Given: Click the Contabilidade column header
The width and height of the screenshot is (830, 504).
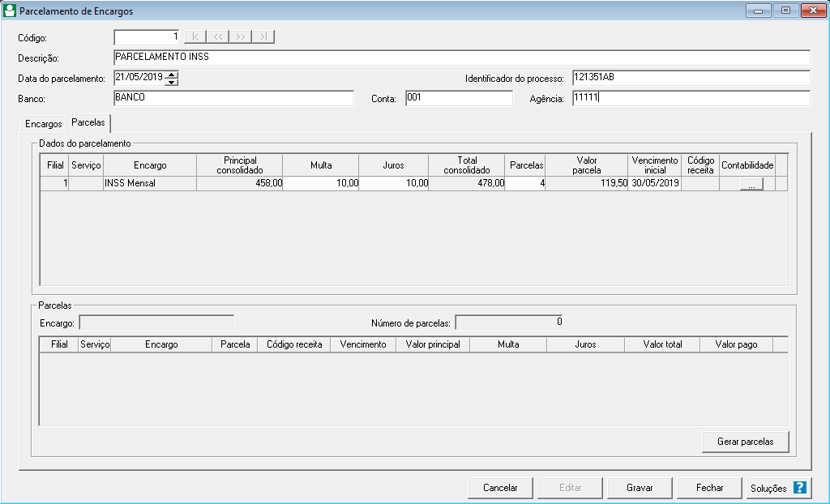Looking at the screenshot, I should point(747,165).
